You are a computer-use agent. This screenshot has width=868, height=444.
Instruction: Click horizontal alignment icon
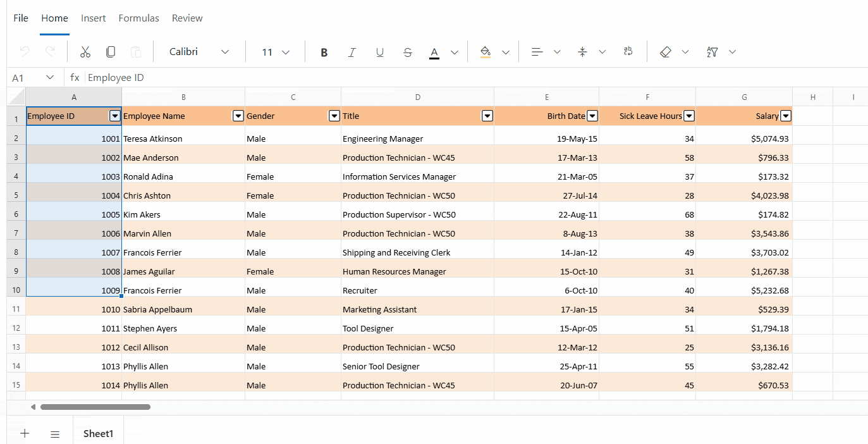[x=537, y=52]
